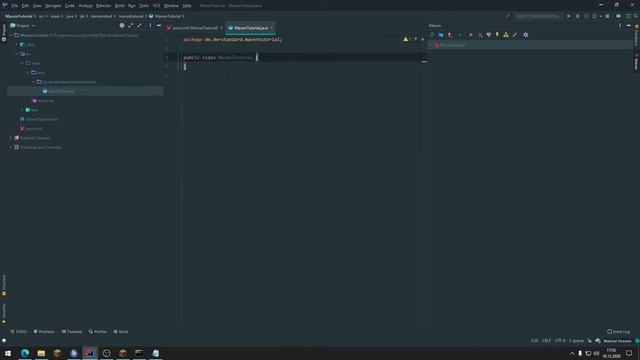Click the Run Maven Build play icon

click(471, 35)
